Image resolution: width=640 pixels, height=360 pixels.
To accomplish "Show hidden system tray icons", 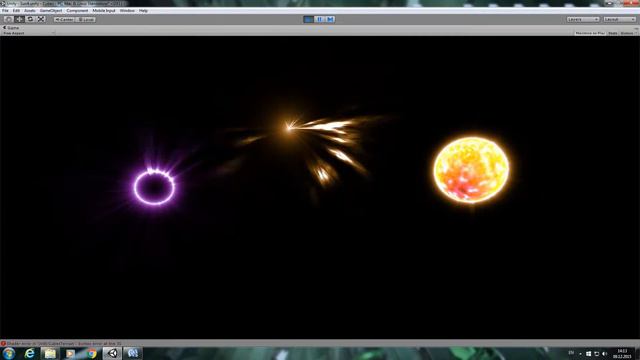I will 580,354.
